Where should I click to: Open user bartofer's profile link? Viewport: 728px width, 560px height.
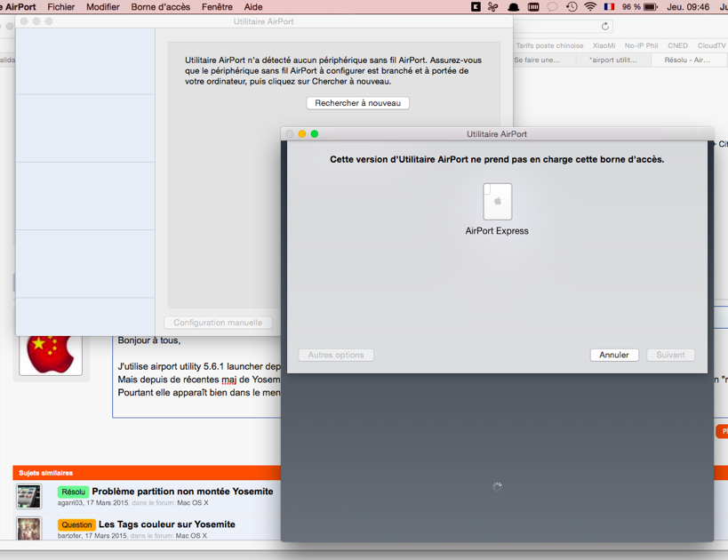click(x=69, y=536)
